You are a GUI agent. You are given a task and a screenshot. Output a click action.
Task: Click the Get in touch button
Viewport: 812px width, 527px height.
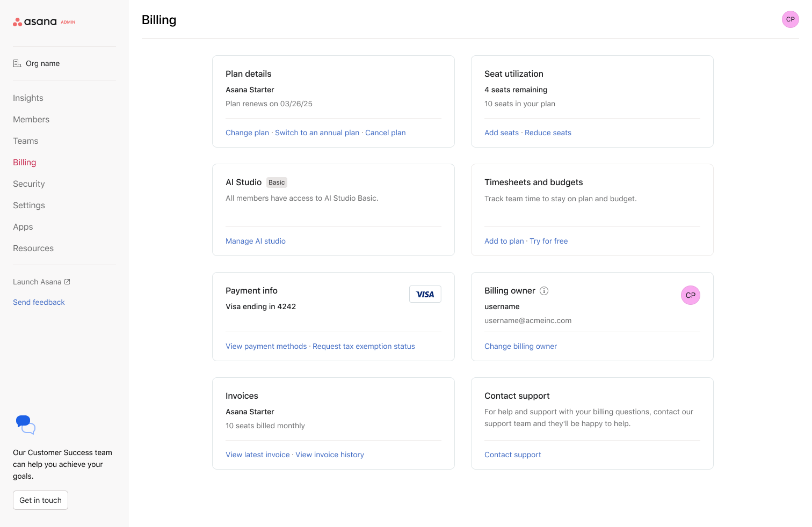[x=40, y=500]
